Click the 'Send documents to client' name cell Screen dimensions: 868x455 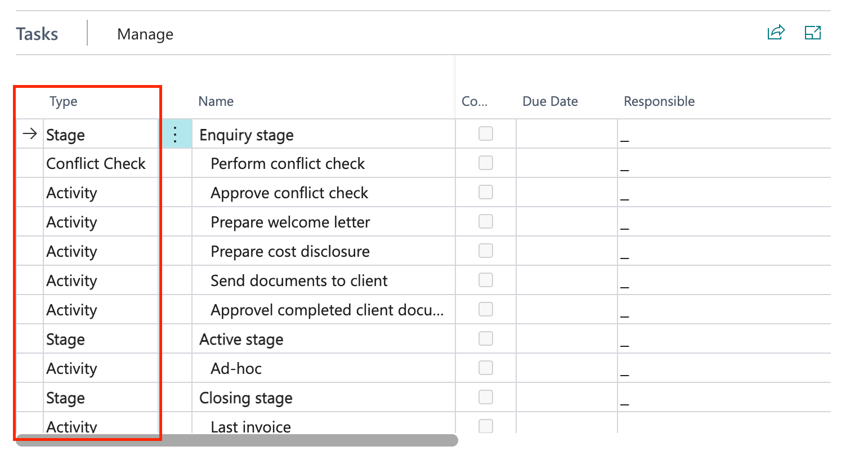324,280
